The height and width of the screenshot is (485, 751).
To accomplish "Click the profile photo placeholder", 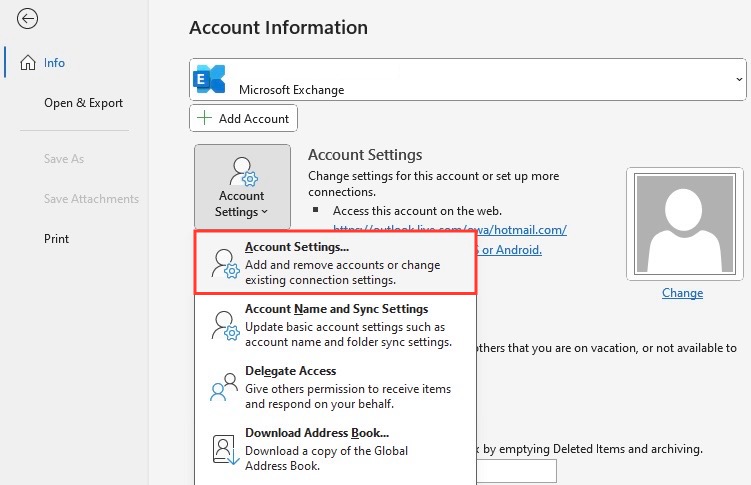I will point(684,224).
